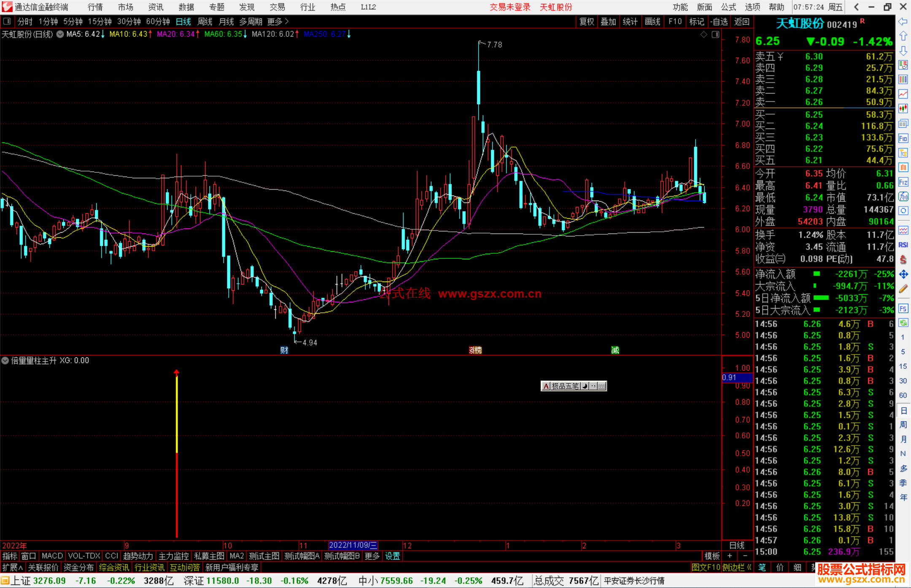The width and height of the screenshot is (911, 588).
Task: Click the back arrow icon in right sidebar
Action: tap(903, 21)
